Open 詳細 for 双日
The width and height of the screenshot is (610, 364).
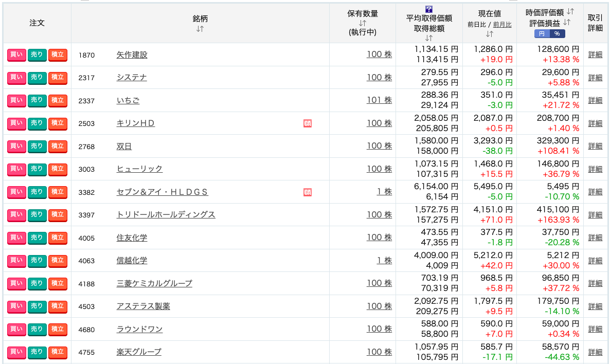coord(595,146)
